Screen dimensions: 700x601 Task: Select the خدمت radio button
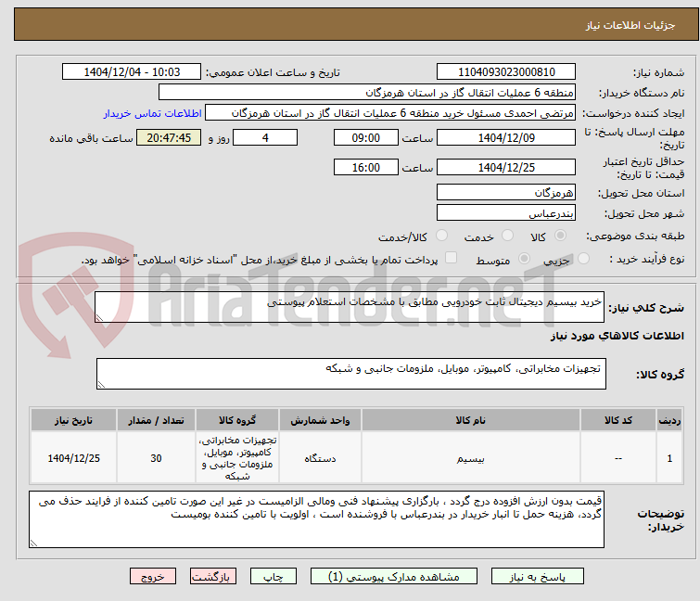coord(507,236)
